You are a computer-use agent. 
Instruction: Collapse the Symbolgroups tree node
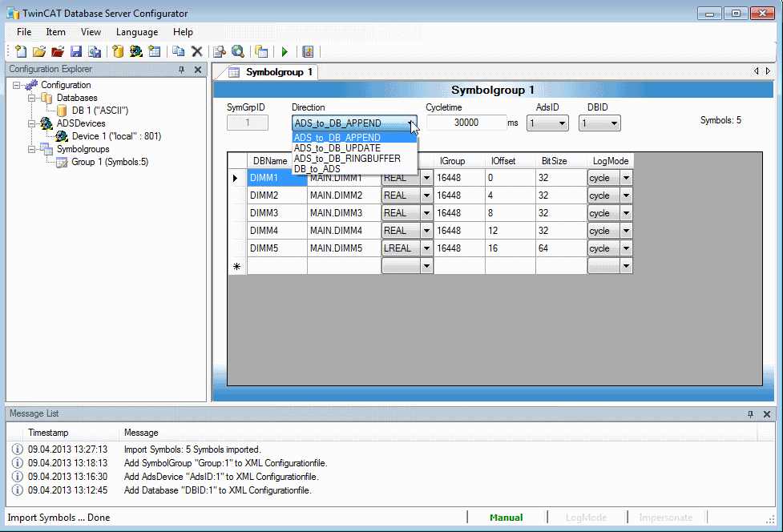coord(31,149)
